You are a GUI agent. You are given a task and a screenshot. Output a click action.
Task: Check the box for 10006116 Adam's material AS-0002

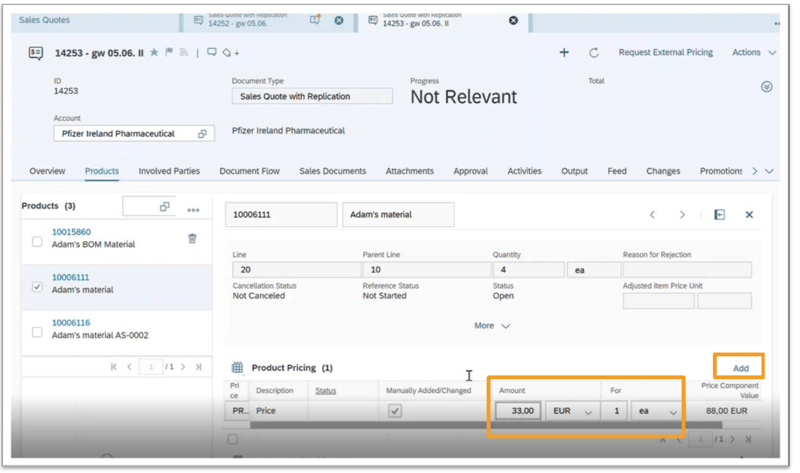pyautogui.click(x=37, y=332)
